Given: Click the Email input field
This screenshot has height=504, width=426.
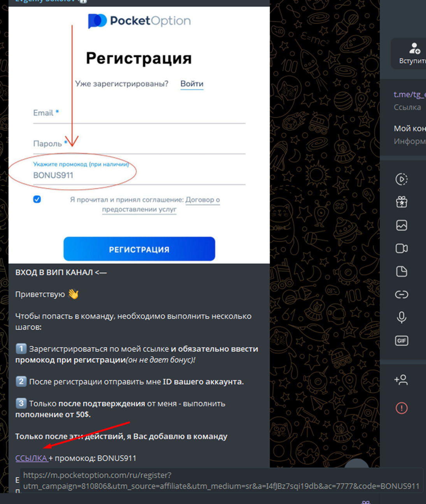Looking at the screenshot, I should tap(139, 114).
